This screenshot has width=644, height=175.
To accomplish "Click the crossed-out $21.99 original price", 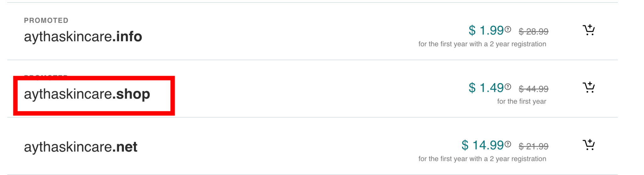I will tap(533, 146).
